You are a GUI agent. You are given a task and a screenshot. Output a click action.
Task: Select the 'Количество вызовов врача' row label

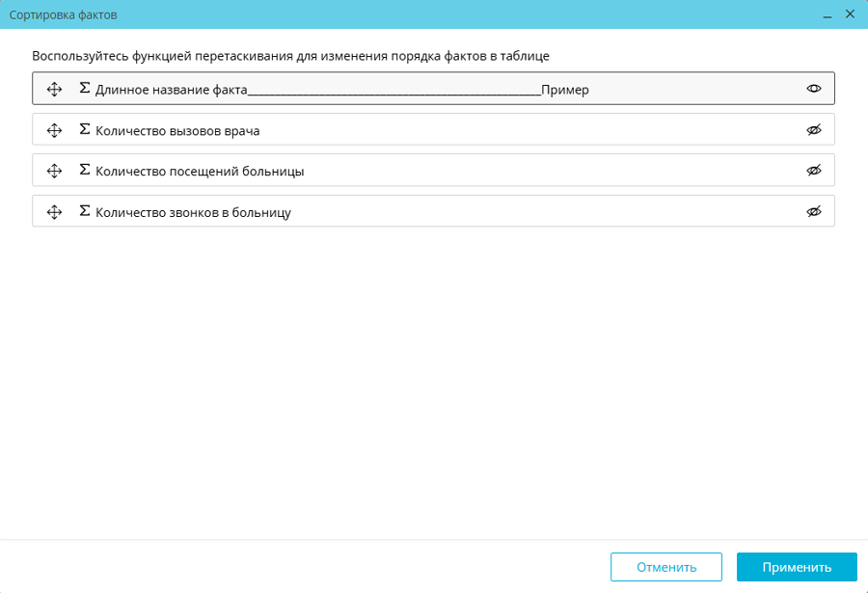click(177, 131)
